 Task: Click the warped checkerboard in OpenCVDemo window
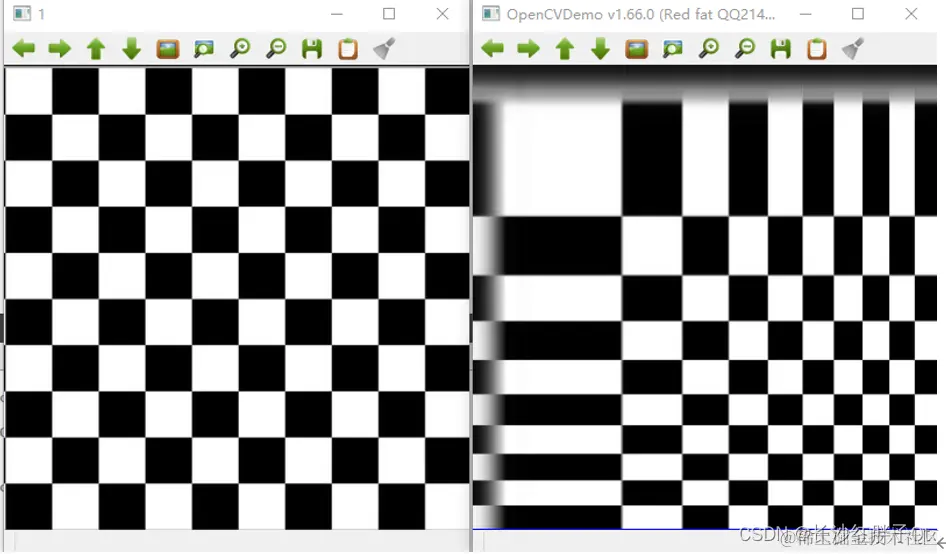coord(705,298)
